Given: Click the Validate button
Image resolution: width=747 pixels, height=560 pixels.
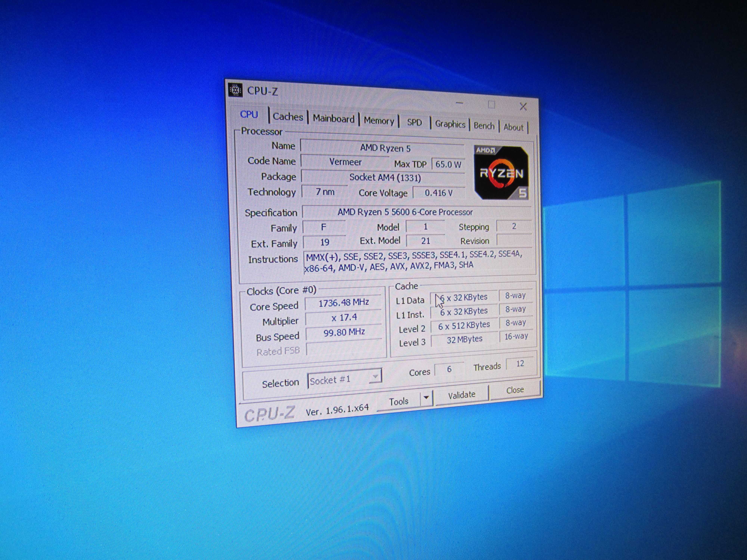Looking at the screenshot, I should click(461, 395).
